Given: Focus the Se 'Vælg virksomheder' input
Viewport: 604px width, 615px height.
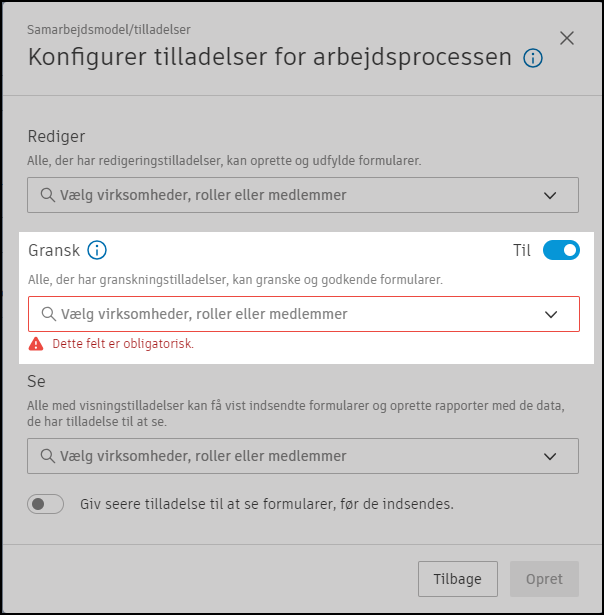Looking at the screenshot, I should coord(280,456).
